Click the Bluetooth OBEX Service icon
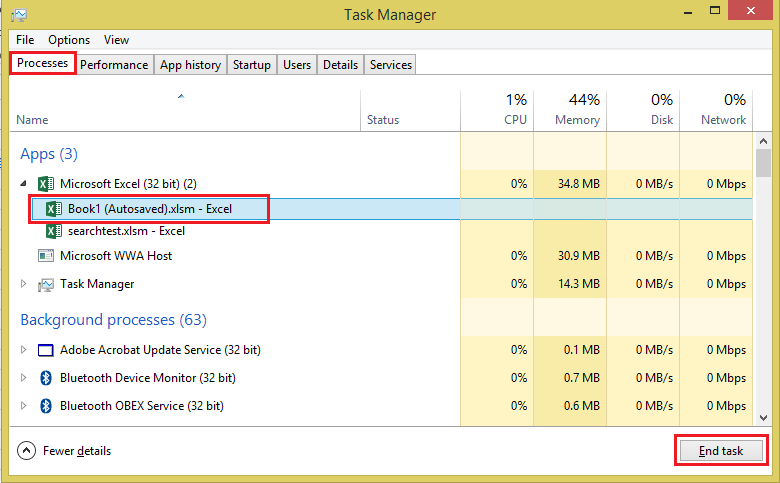 46,406
